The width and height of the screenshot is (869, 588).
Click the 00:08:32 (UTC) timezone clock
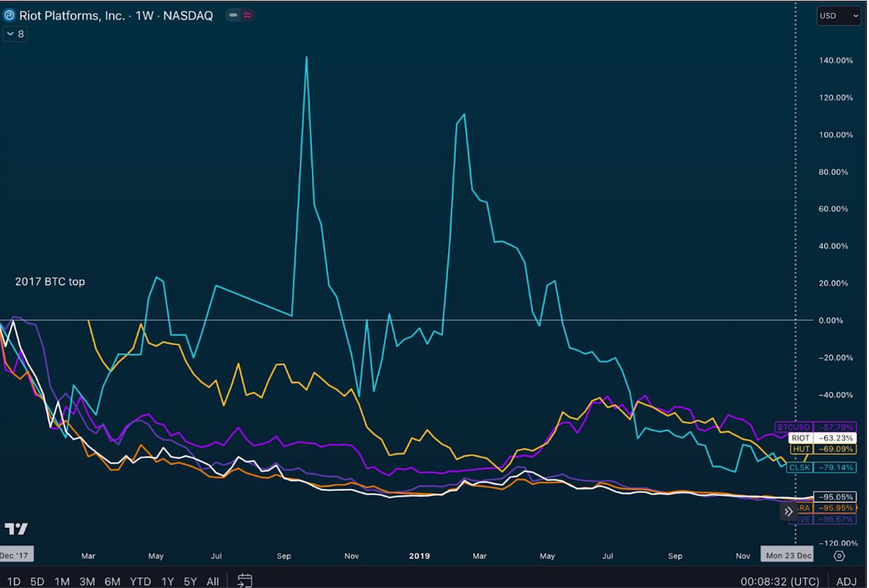click(x=779, y=581)
